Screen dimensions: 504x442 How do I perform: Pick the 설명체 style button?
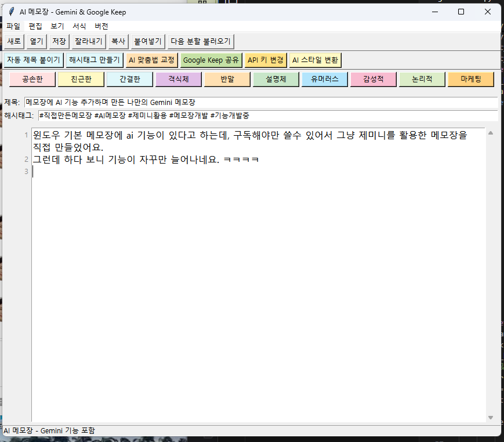276,79
